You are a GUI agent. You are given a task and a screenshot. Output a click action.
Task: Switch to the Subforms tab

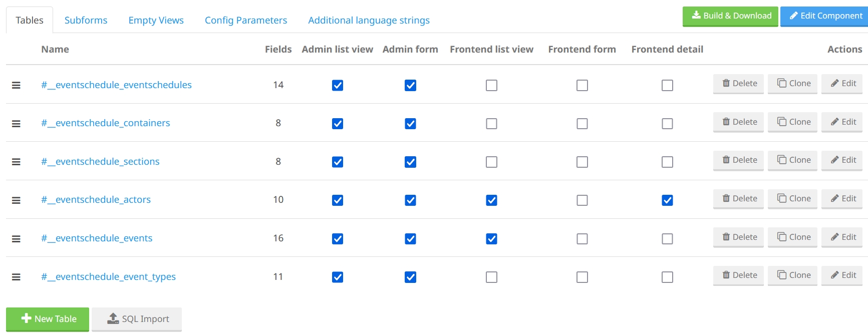(86, 20)
